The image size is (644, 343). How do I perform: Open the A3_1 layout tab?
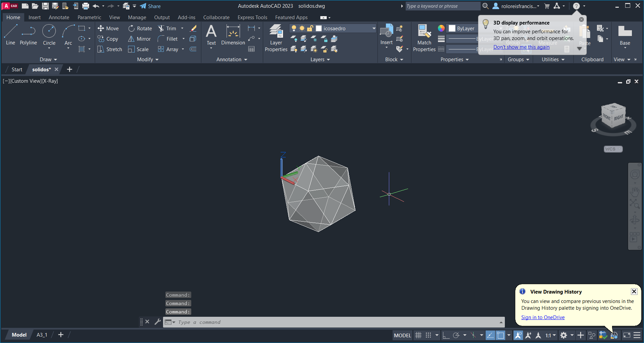(x=42, y=335)
